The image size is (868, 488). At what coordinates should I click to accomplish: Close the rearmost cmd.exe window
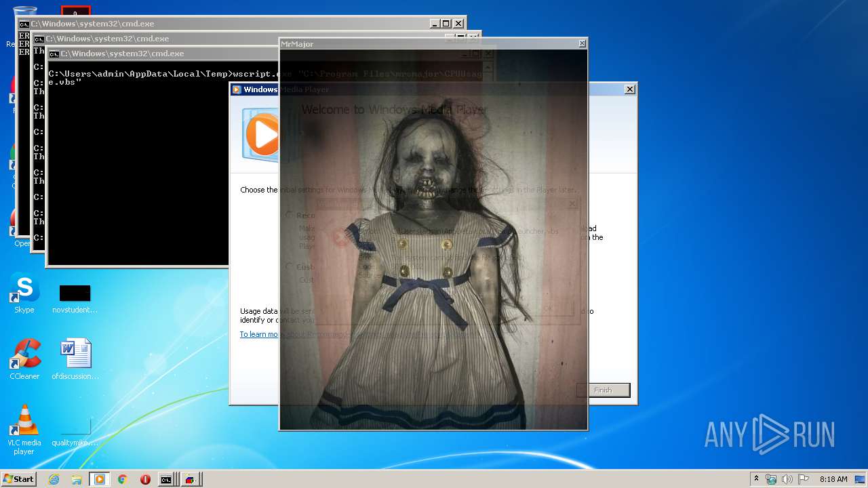coord(458,24)
